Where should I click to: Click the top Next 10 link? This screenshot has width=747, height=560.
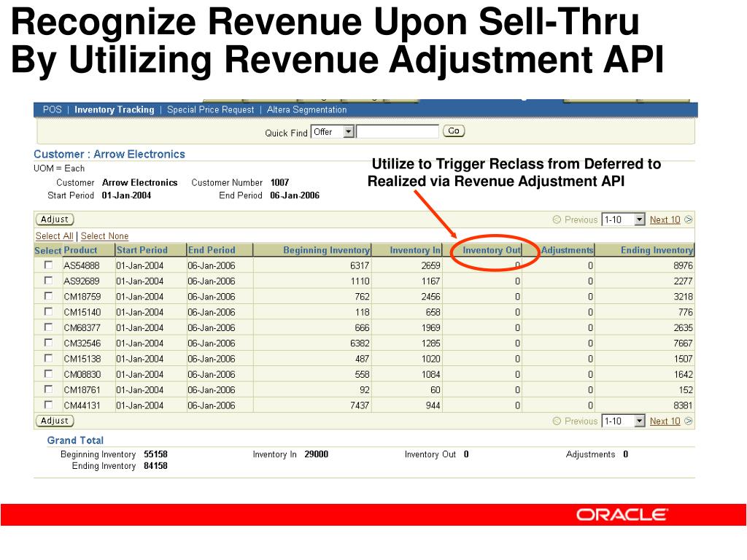pyautogui.click(x=665, y=219)
